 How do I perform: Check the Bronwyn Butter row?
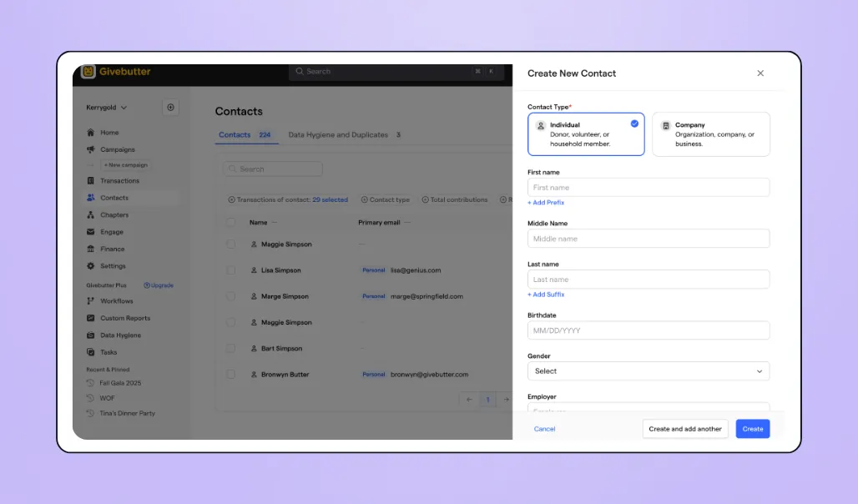[231, 375]
